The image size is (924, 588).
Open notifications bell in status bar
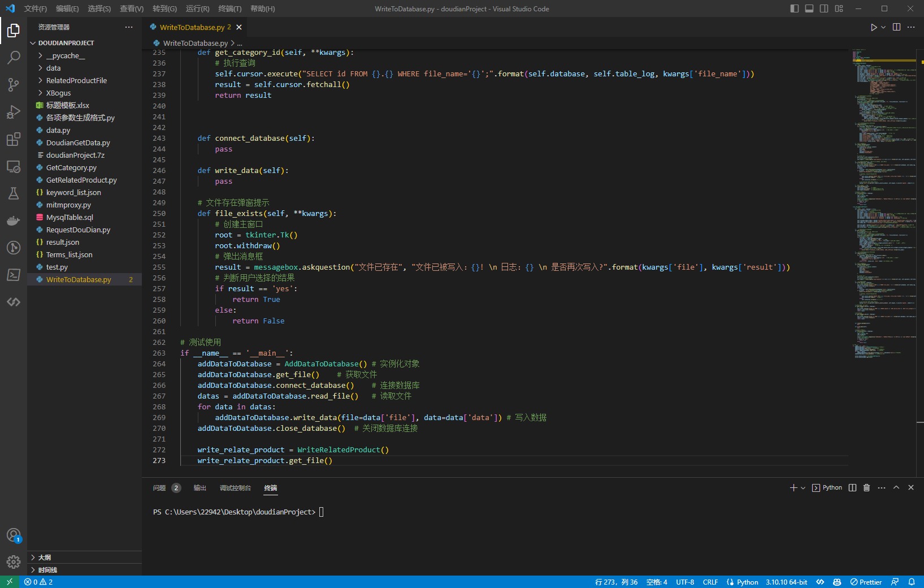tap(912, 582)
